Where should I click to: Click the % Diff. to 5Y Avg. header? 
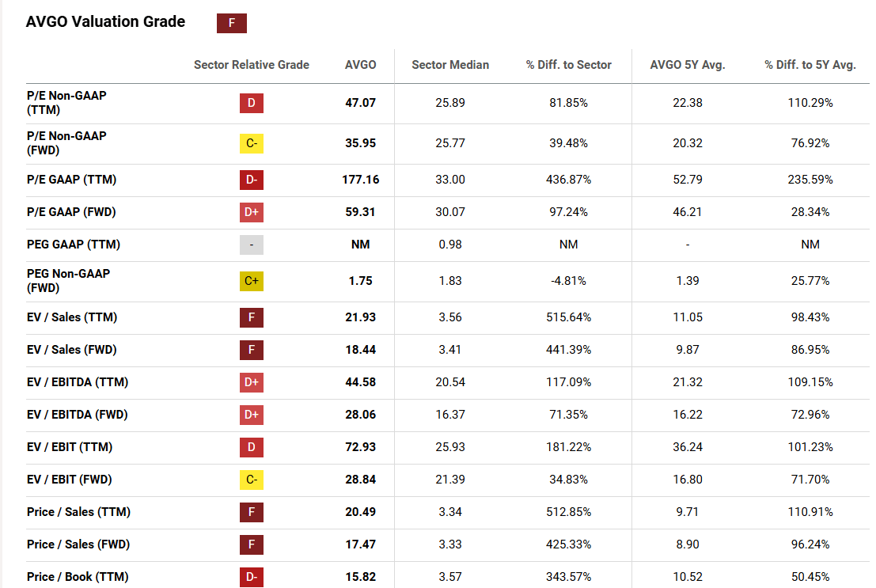(810, 65)
